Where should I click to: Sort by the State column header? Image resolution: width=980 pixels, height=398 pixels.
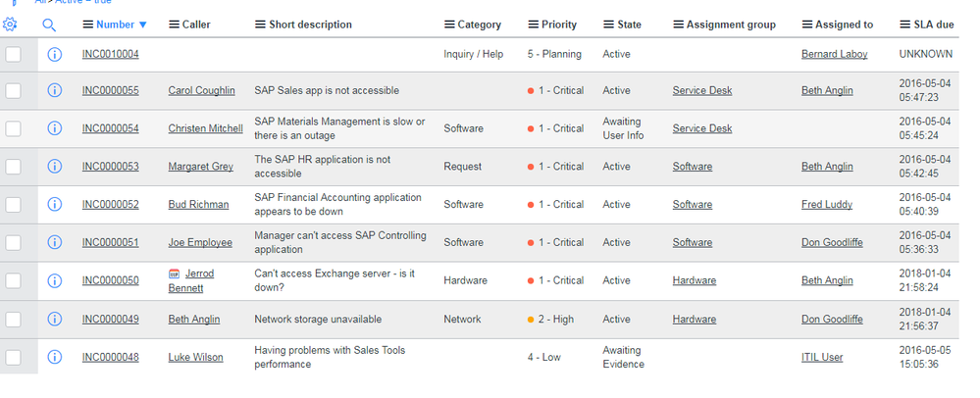click(630, 25)
